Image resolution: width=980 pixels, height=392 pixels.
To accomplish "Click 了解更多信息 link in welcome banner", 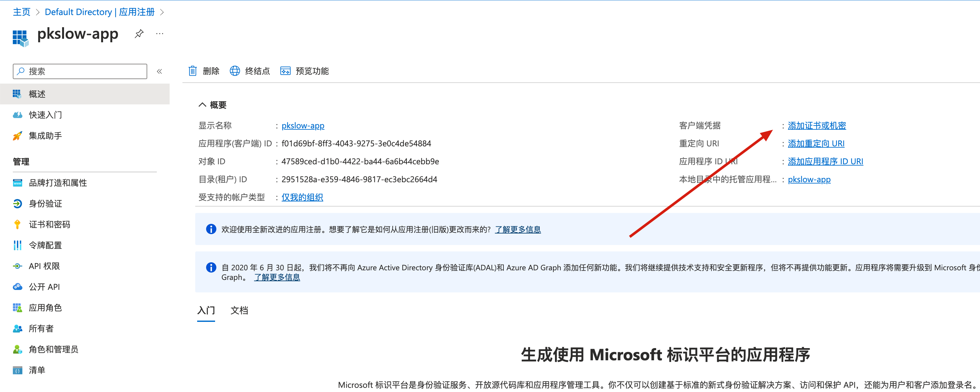I will (518, 230).
